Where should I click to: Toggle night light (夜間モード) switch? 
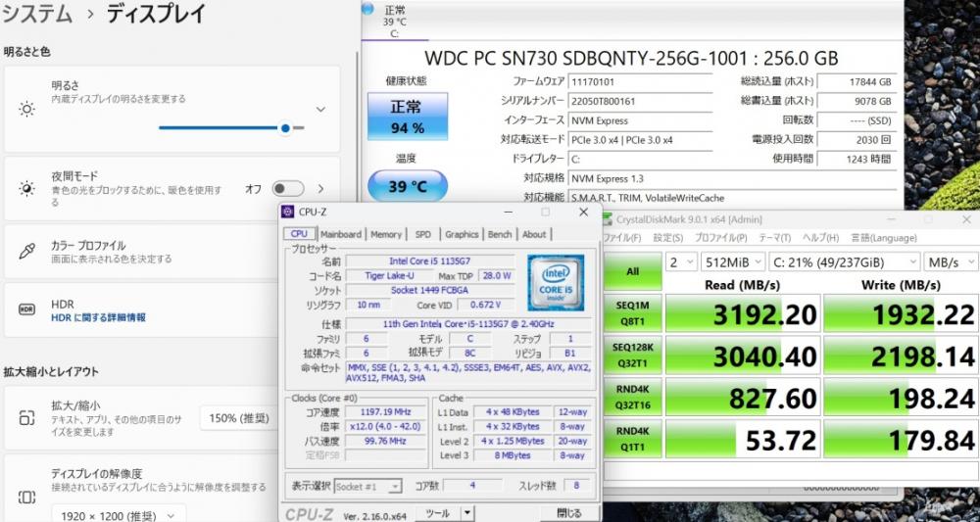pos(288,189)
